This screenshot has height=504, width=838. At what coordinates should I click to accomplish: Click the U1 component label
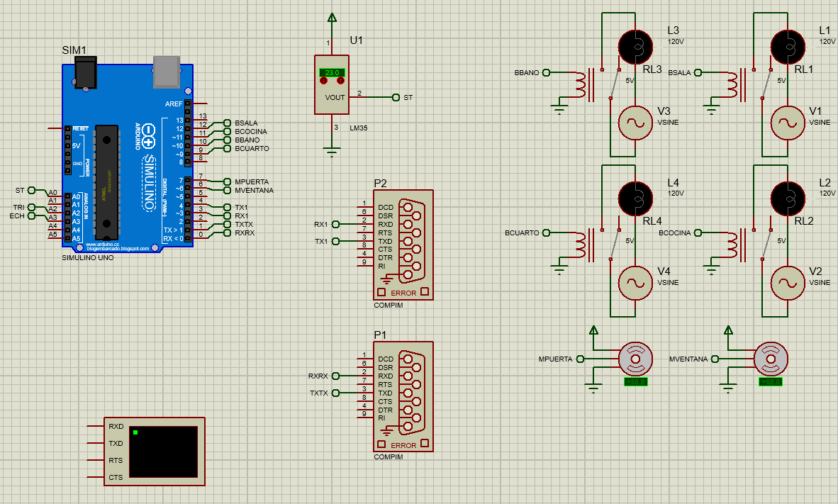pos(357,40)
